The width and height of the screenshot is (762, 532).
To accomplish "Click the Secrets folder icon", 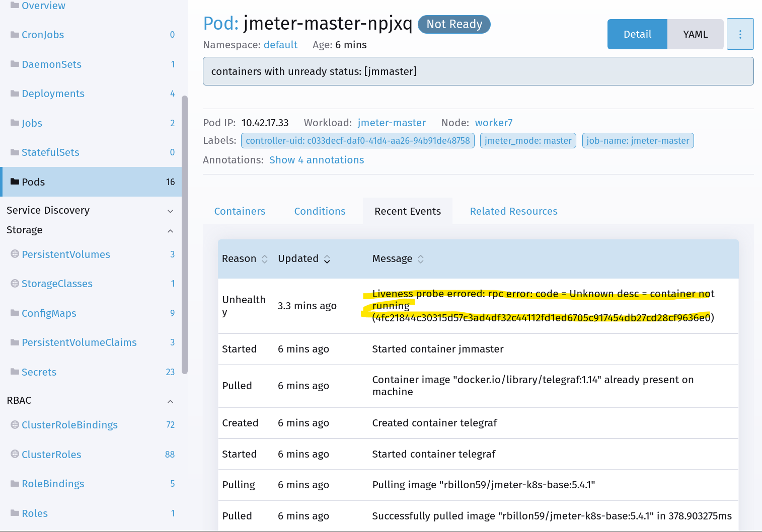I will 14,372.
